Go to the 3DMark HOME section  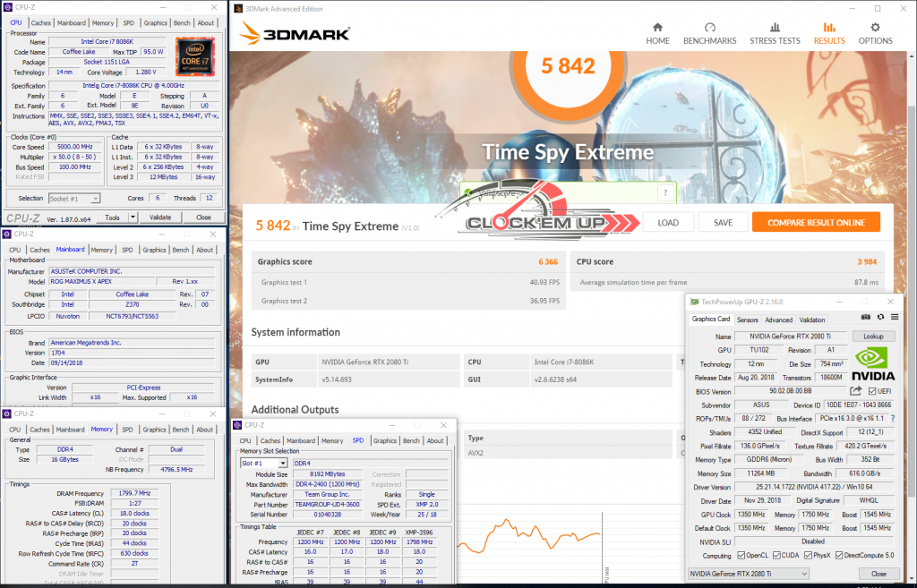[x=657, y=33]
